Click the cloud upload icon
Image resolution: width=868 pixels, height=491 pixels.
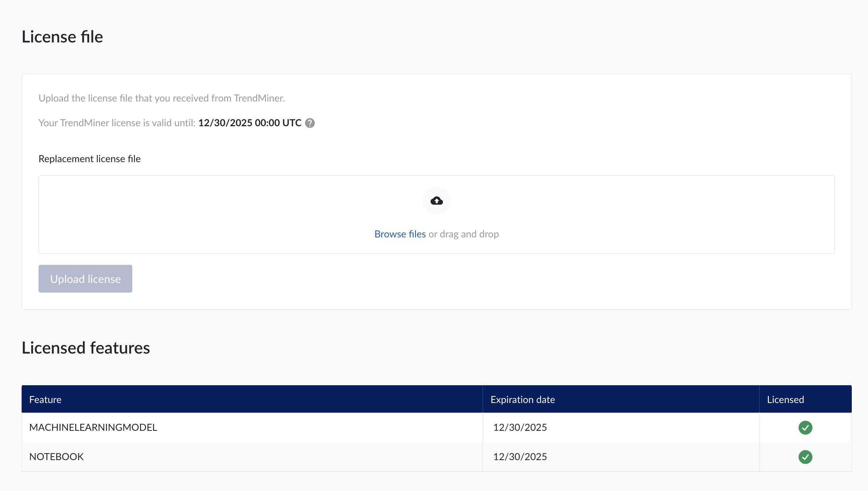pyautogui.click(x=436, y=201)
